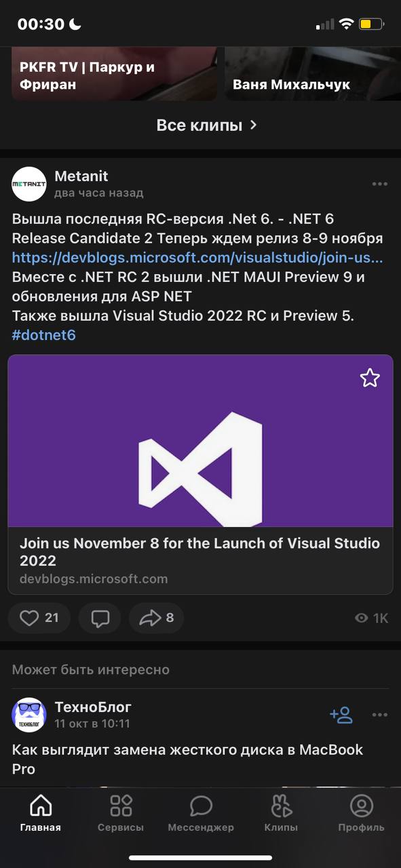Screen dimensions: 401x868
Task: Open the Клипы tab
Action: (x=281, y=814)
